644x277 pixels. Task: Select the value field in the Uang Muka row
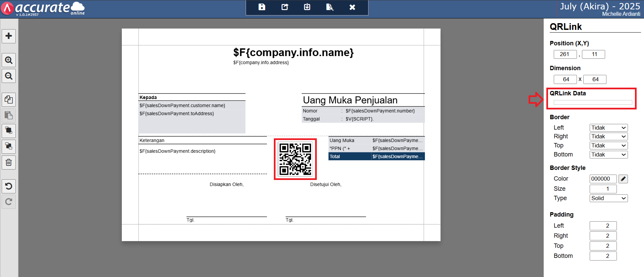click(x=398, y=140)
